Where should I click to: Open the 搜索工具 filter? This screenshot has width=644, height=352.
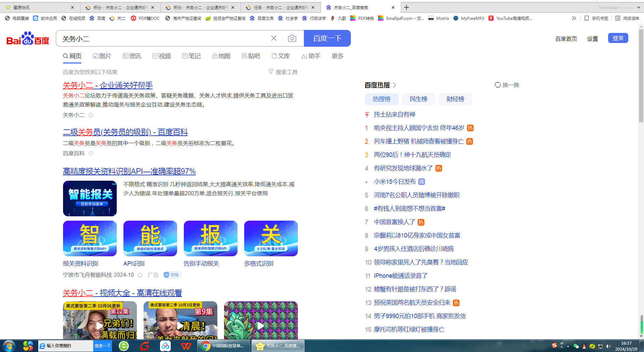(x=283, y=72)
